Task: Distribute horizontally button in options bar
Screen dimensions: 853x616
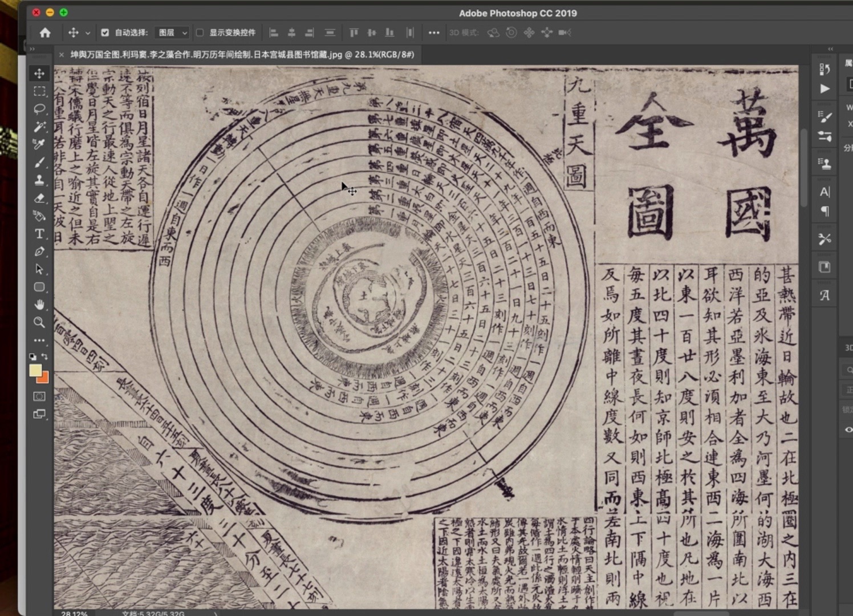Action: pyautogui.click(x=409, y=33)
